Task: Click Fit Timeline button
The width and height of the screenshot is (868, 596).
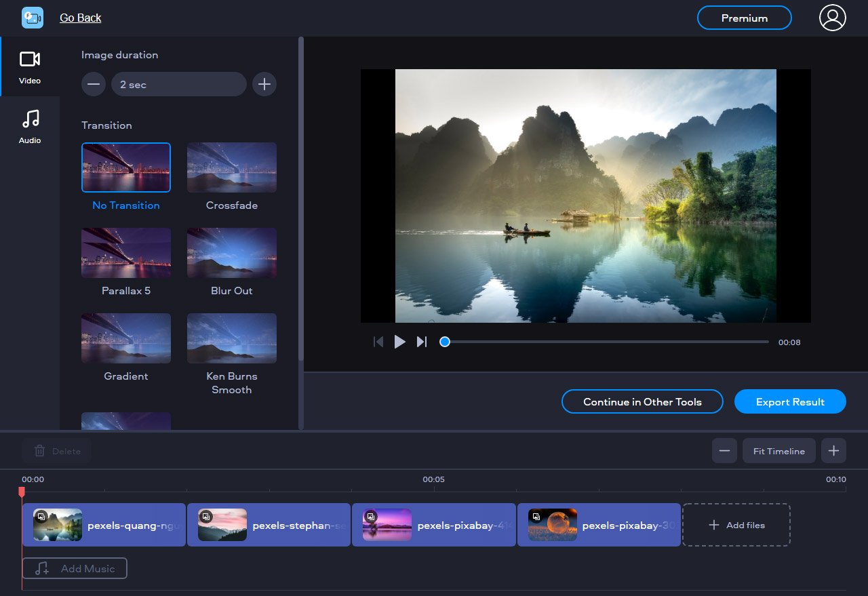Action: (778, 451)
